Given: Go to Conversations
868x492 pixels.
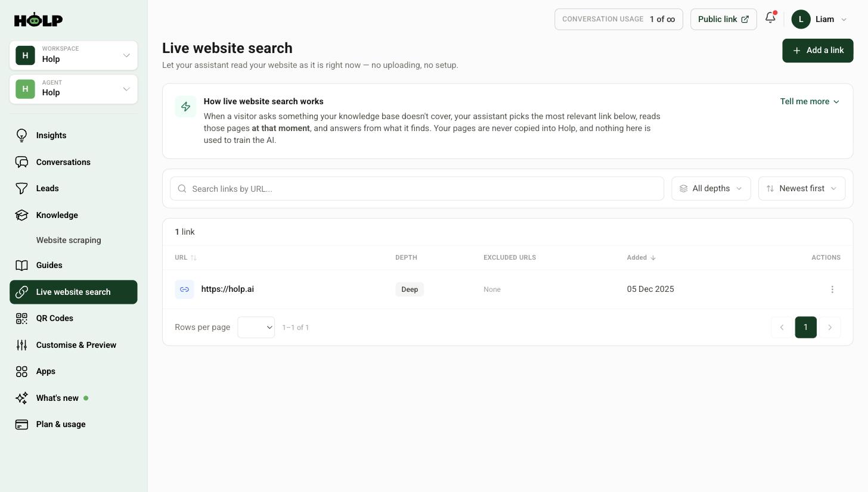Looking at the screenshot, I should (73, 162).
